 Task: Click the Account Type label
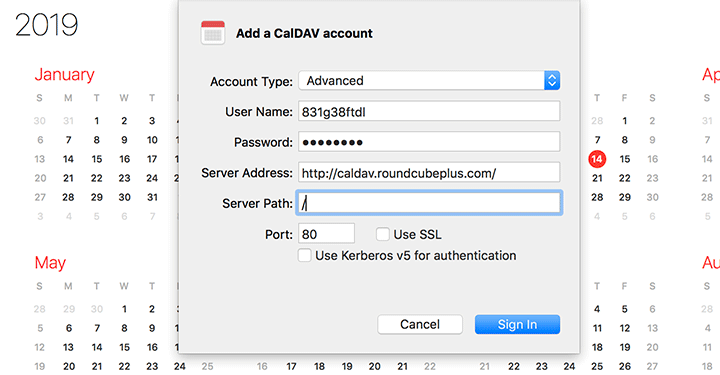pyautogui.click(x=251, y=82)
